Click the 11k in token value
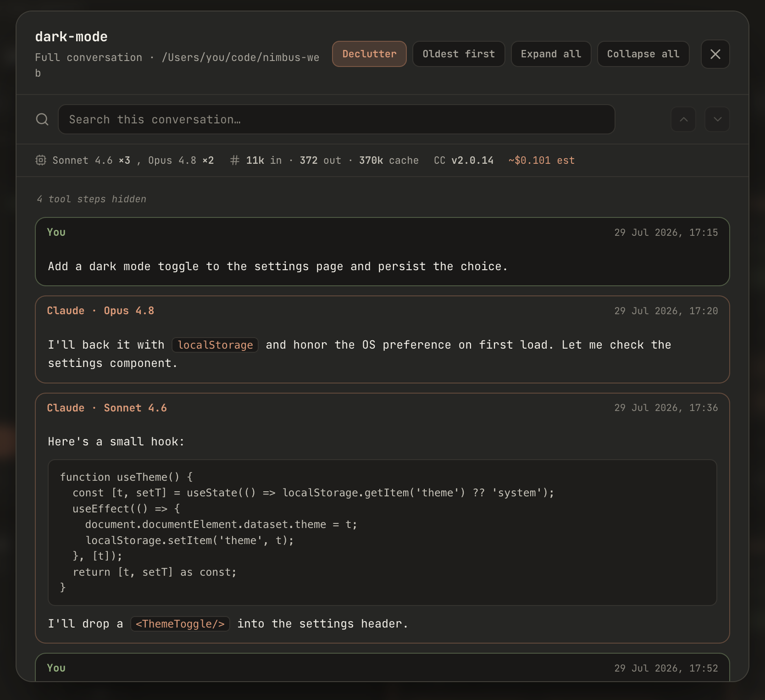Screen dimensions: 765x700 pyautogui.click(x=264, y=160)
